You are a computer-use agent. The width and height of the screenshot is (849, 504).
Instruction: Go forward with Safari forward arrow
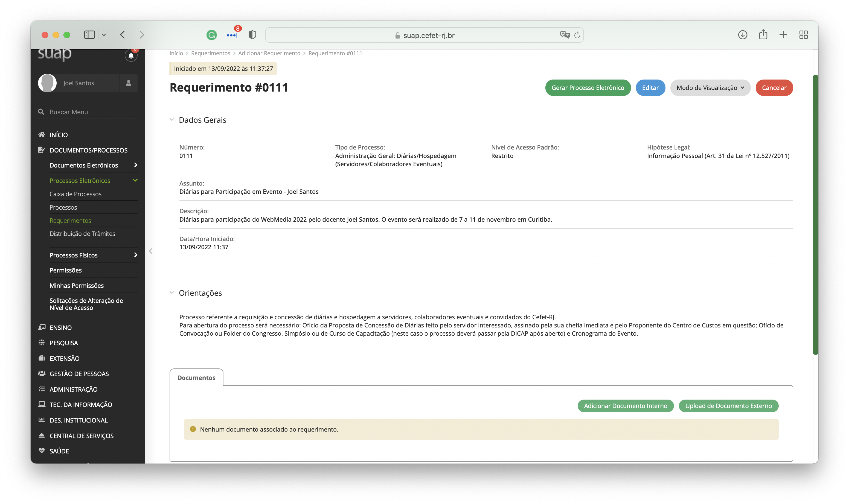(x=142, y=35)
